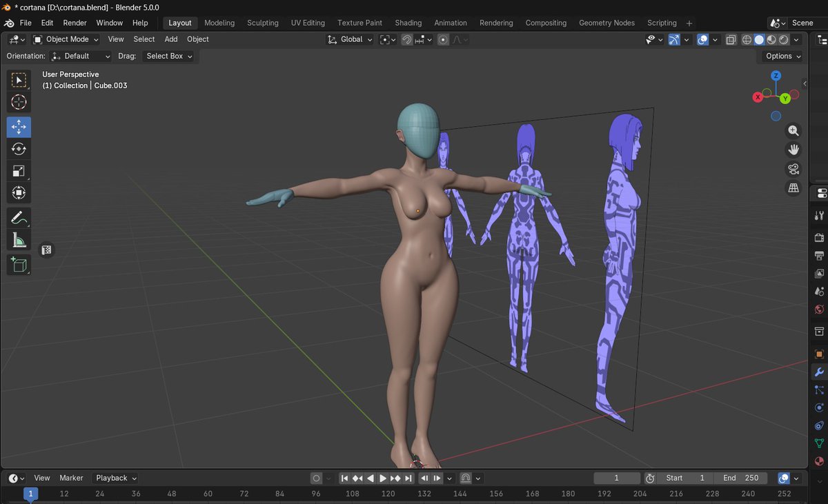Click the End 250 frame field
This screenshot has width=828, height=504.
[742, 478]
